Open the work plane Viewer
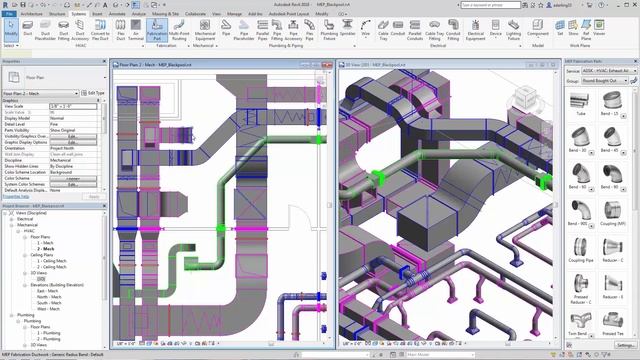Screen dimensions: 640x360 click(599, 28)
